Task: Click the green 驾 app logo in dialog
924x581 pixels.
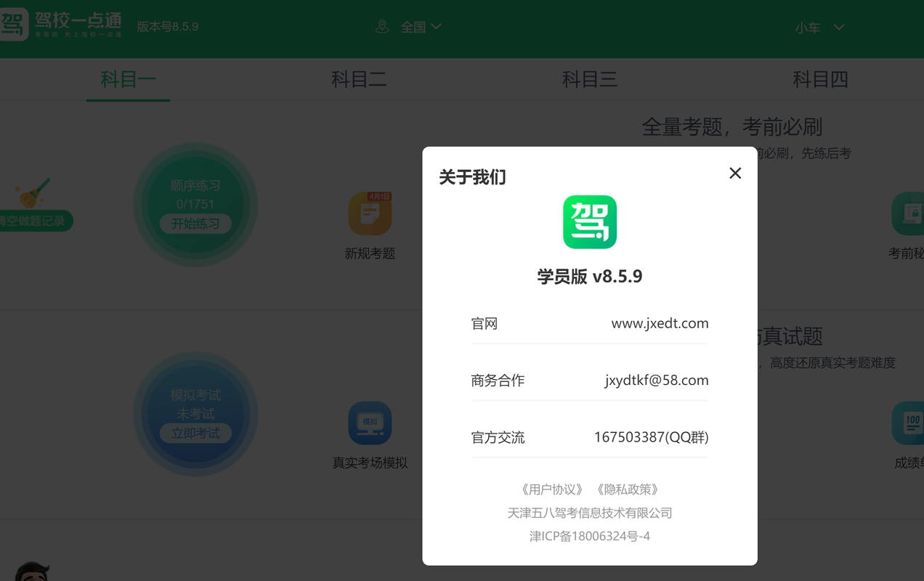Action: (590, 222)
